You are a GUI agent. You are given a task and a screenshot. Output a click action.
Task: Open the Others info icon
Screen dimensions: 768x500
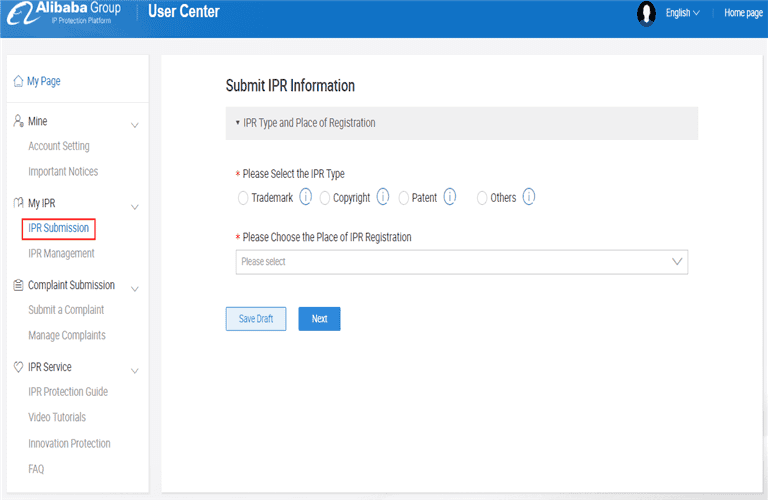pyautogui.click(x=528, y=197)
